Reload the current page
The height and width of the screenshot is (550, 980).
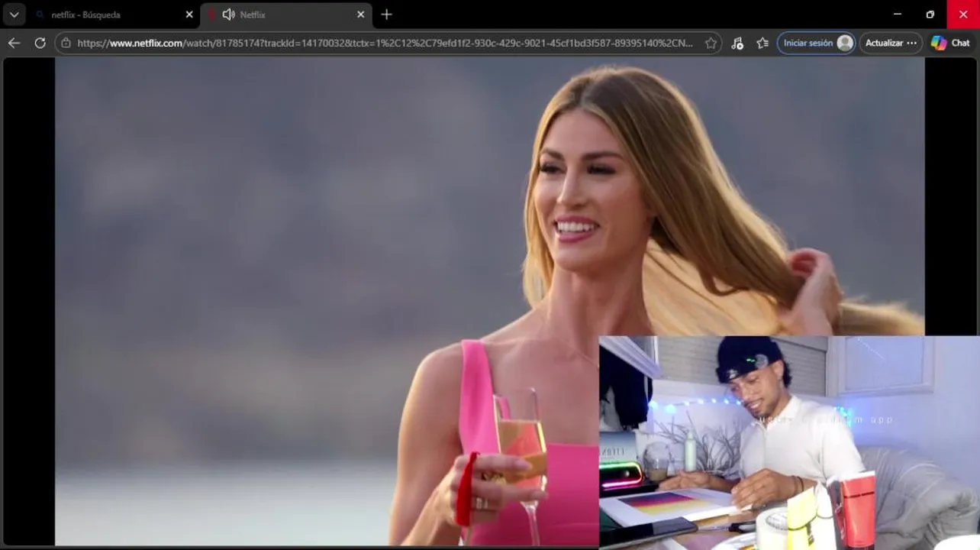(x=40, y=43)
